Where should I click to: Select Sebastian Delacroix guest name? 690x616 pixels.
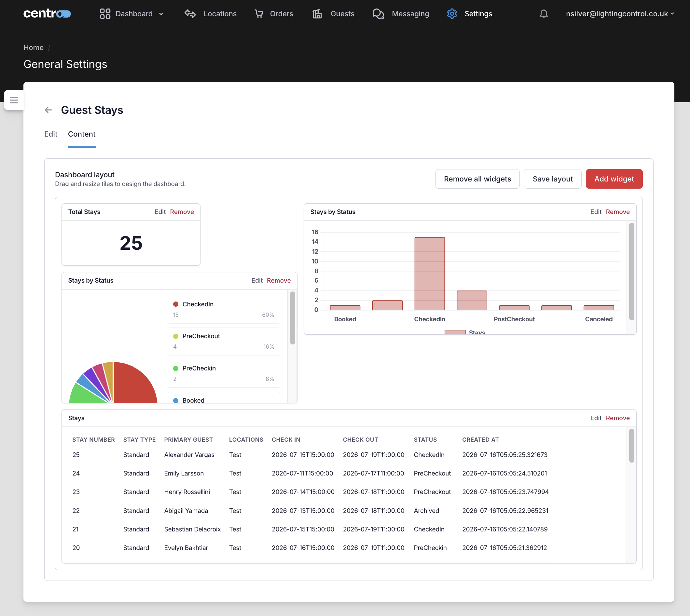pyautogui.click(x=192, y=529)
